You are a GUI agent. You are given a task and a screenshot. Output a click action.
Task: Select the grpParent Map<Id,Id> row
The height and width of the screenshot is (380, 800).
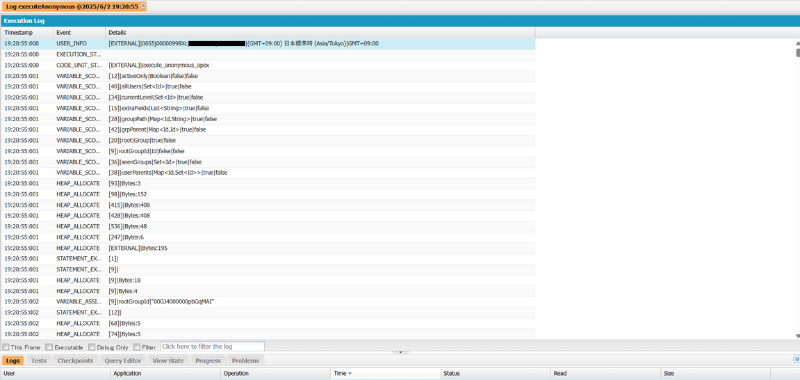click(x=268, y=130)
